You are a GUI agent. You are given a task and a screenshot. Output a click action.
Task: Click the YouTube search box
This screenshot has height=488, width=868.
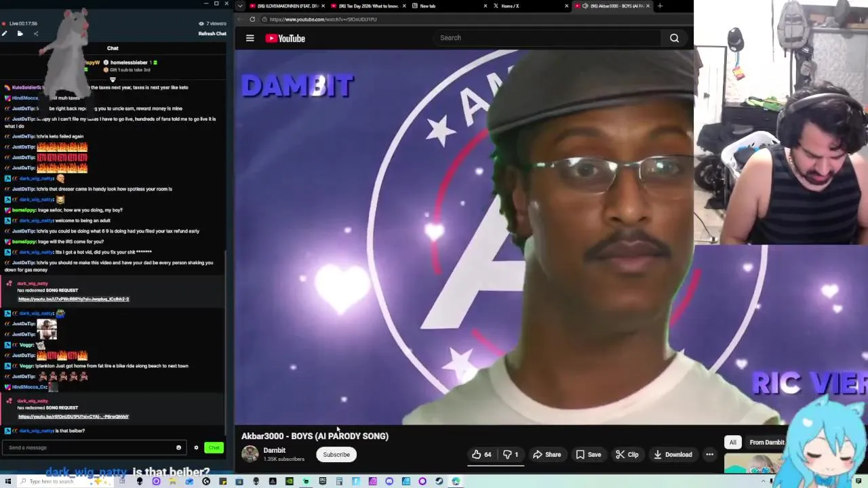(548, 38)
